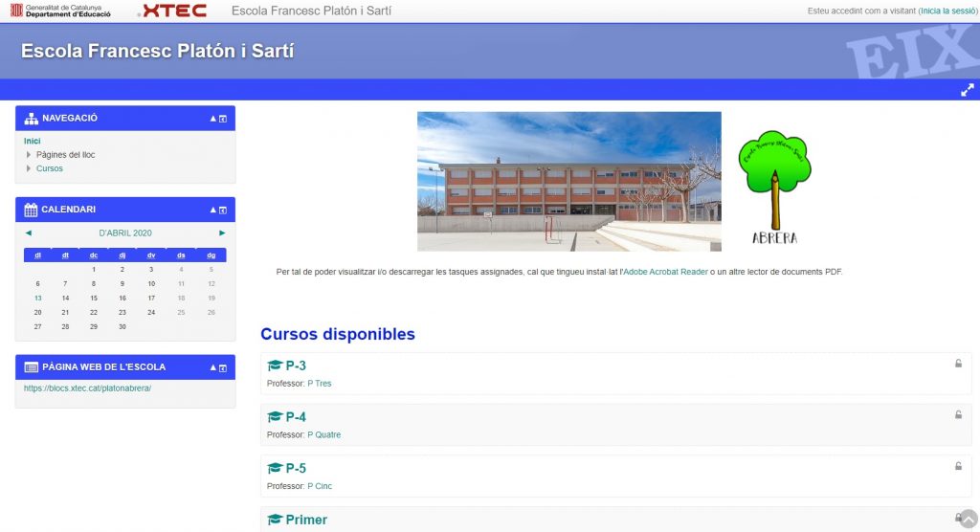The width and height of the screenshot is (980, 532).
Task: Click the XTEC logo in the header
Action: (173, 11)
